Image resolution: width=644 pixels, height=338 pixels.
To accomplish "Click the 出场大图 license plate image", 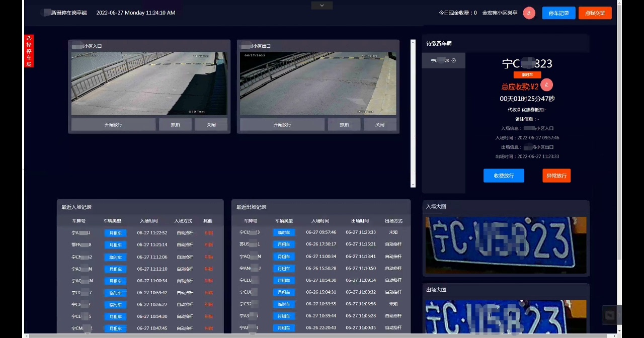I will (x=506, y=317).
